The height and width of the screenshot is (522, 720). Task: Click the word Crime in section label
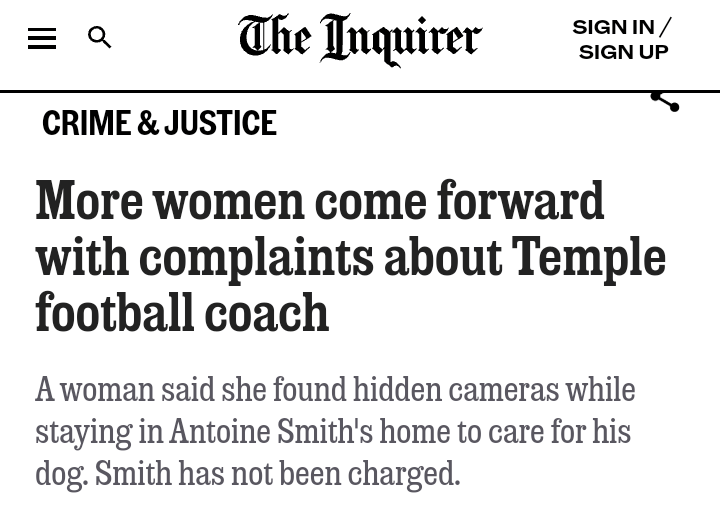pos(87,124)
